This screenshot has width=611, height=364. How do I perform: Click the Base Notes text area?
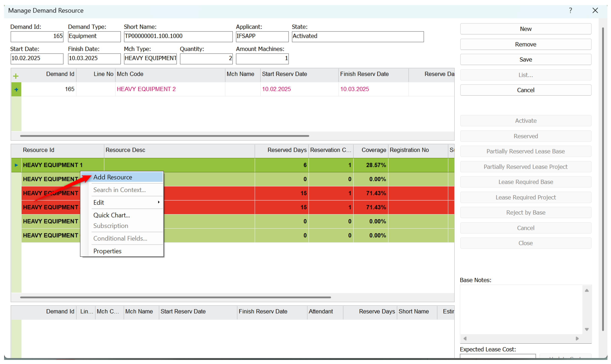point(521,310)
